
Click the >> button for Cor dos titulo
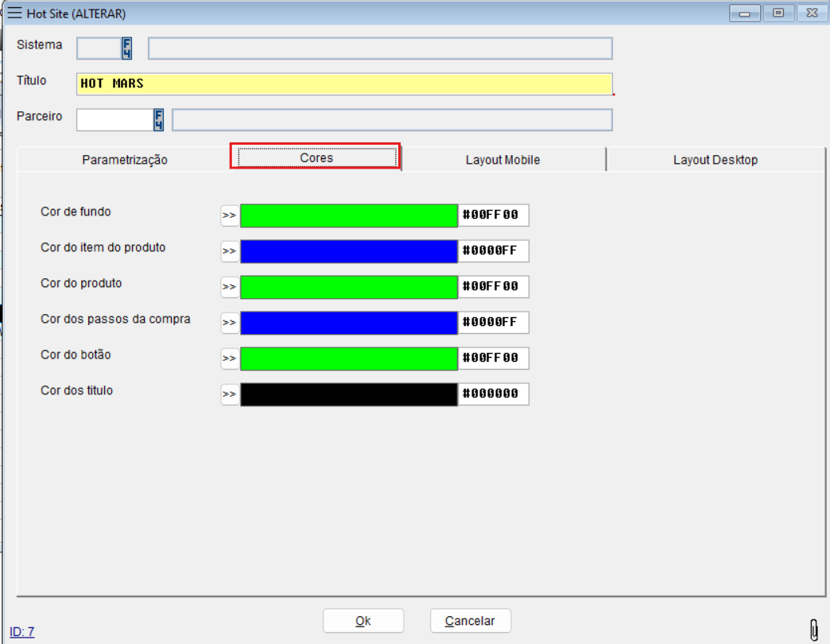230,394
